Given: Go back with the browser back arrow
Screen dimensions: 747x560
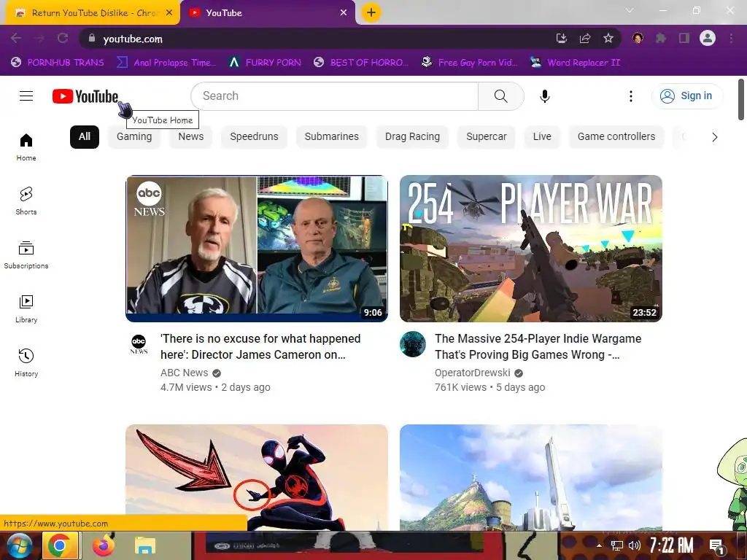Looking at the screenshot, I should point(16,38).
